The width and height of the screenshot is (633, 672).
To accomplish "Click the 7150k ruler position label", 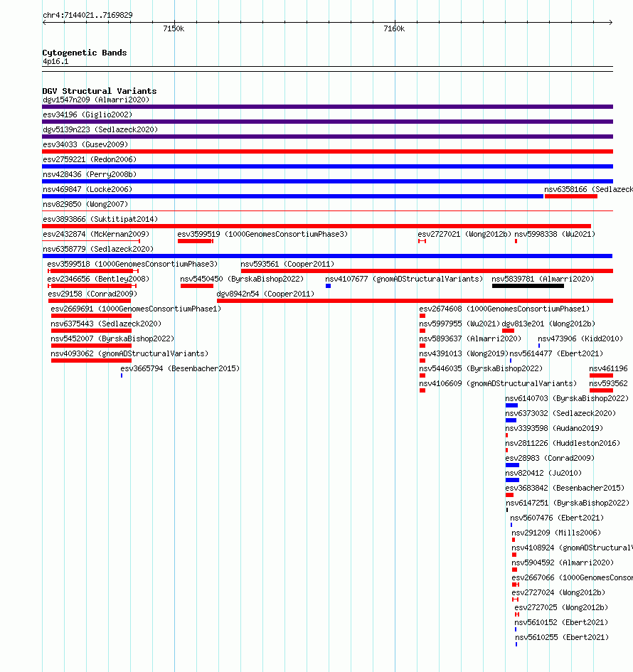I will pyautogui.click(x=174, y=29).
